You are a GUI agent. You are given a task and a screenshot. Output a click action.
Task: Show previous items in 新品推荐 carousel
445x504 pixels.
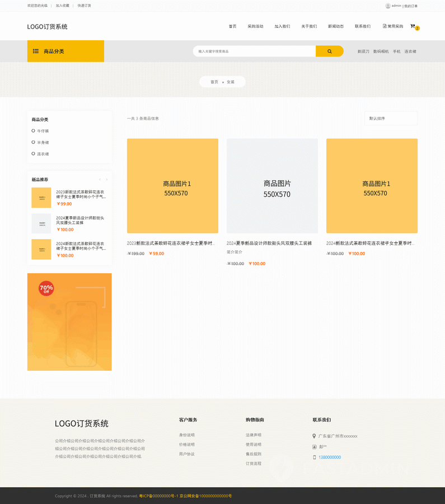100,180
